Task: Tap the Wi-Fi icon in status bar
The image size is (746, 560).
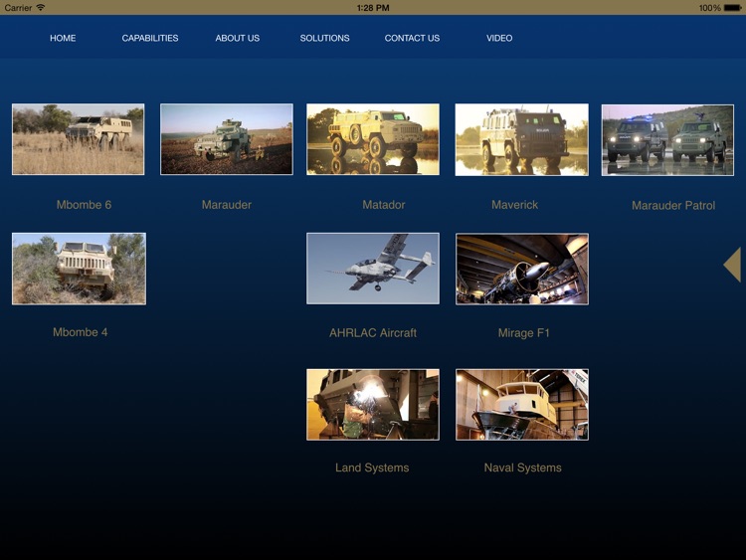Action: (41, 7)
